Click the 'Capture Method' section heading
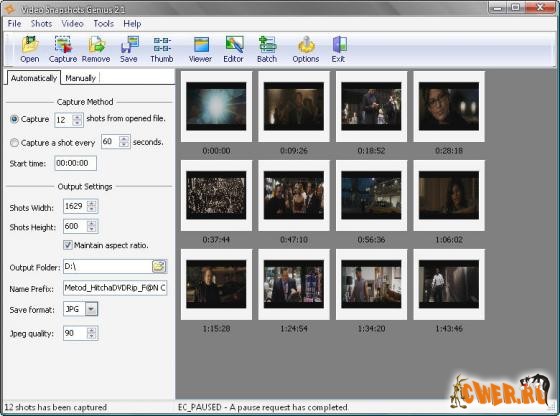This screenshot has width=560, height=416. click(85, 102)
